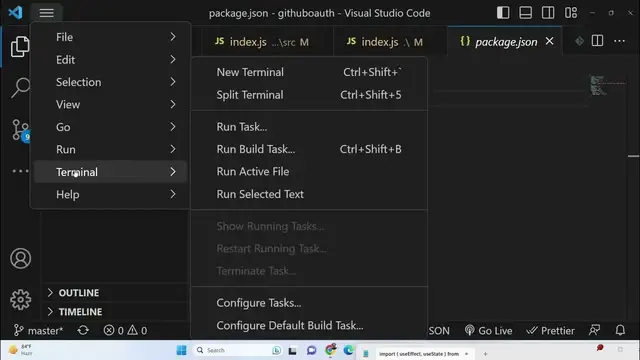
Task: Close the package.json tab
Action: tap(549, 41)
